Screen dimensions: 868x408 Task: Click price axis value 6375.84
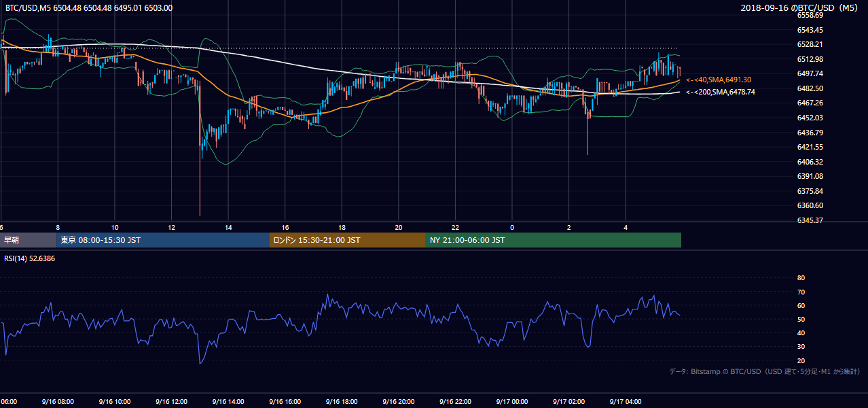810,191
